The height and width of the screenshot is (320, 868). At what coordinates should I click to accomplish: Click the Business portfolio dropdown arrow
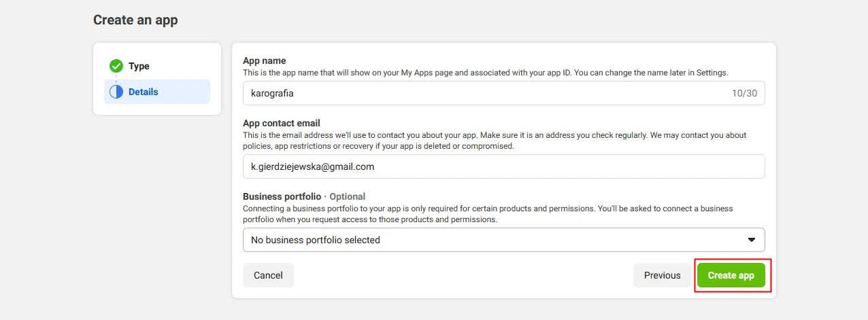pos(752,240)
